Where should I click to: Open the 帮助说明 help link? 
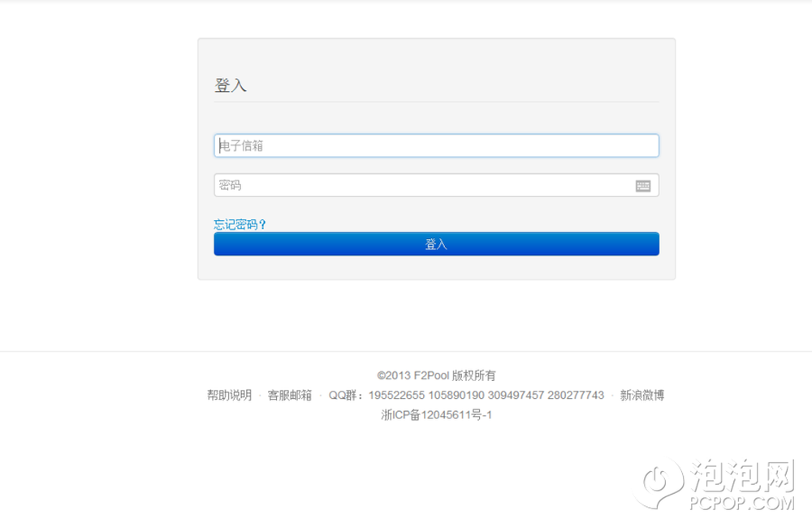pos(230,396)
